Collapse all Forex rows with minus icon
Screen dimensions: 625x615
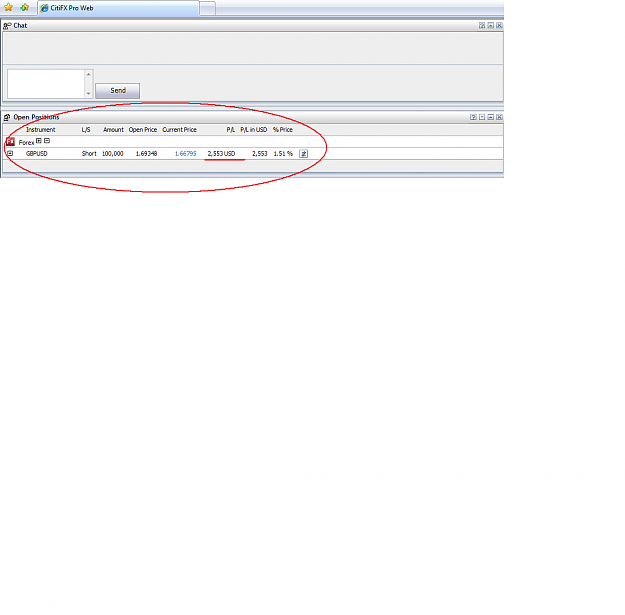tap(47, 141)
